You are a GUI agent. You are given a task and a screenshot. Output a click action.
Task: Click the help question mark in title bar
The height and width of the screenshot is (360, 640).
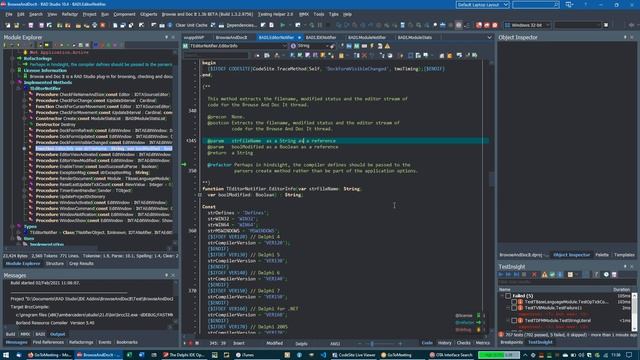[586, 4]
